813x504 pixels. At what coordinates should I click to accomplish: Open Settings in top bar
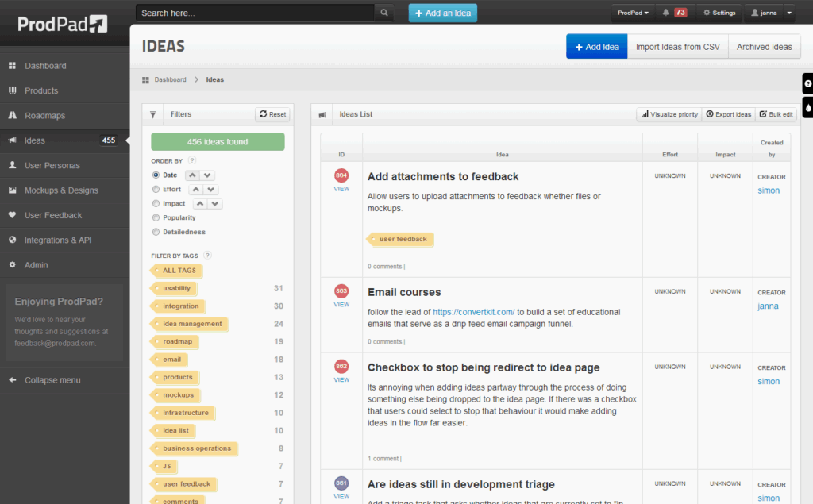pos(719,13)
